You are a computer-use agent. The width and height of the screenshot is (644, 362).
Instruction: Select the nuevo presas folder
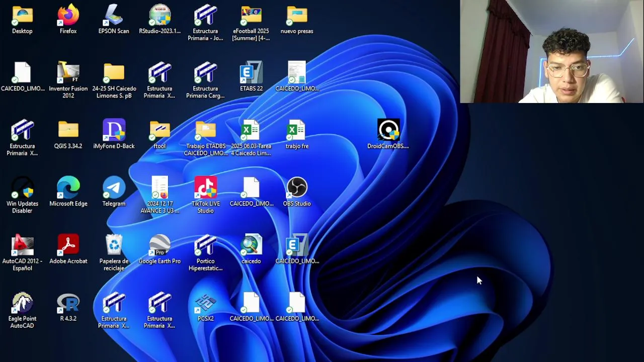point(297,16)
